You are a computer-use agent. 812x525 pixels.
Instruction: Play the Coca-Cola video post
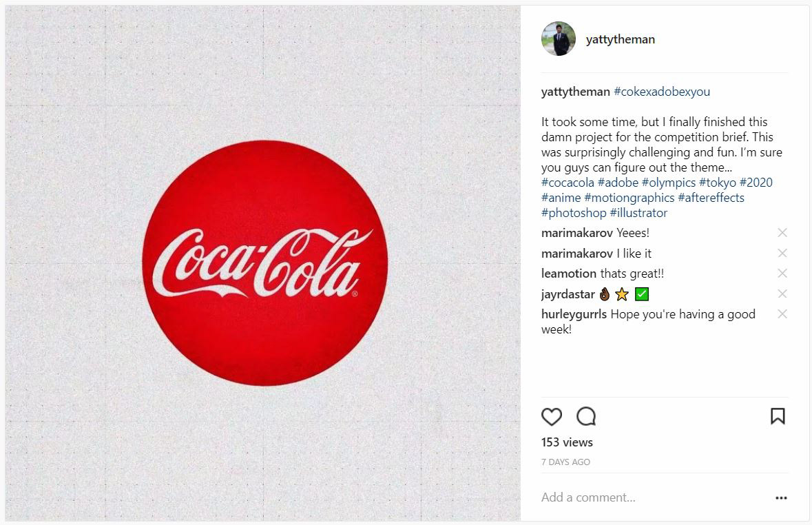point(263,265)
